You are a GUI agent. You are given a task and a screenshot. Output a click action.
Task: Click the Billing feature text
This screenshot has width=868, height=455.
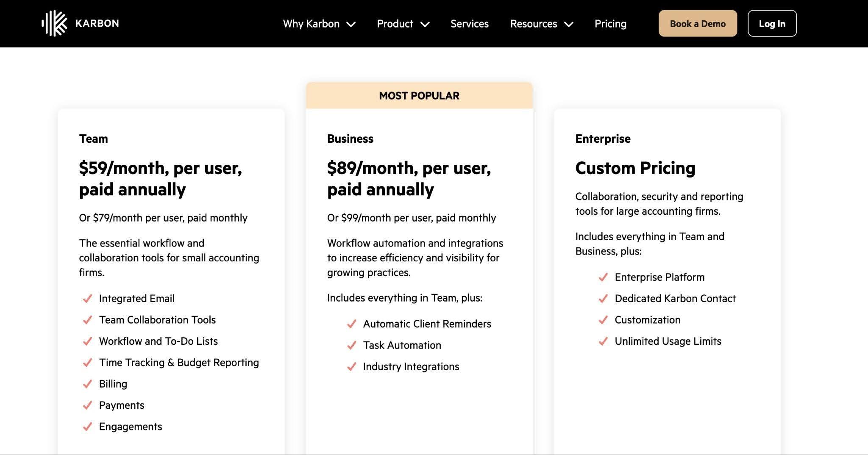coord(113,384)
